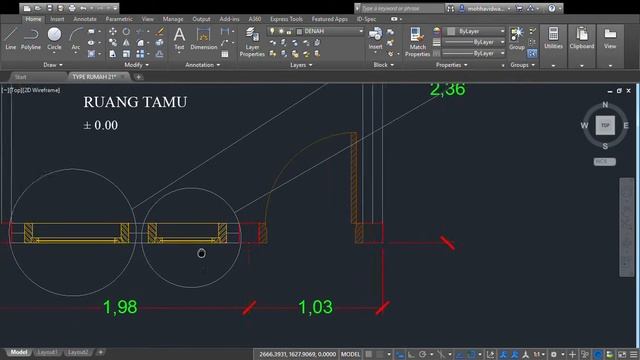
Task: Expand the Properties panel
Action: (x=451, y=65)
